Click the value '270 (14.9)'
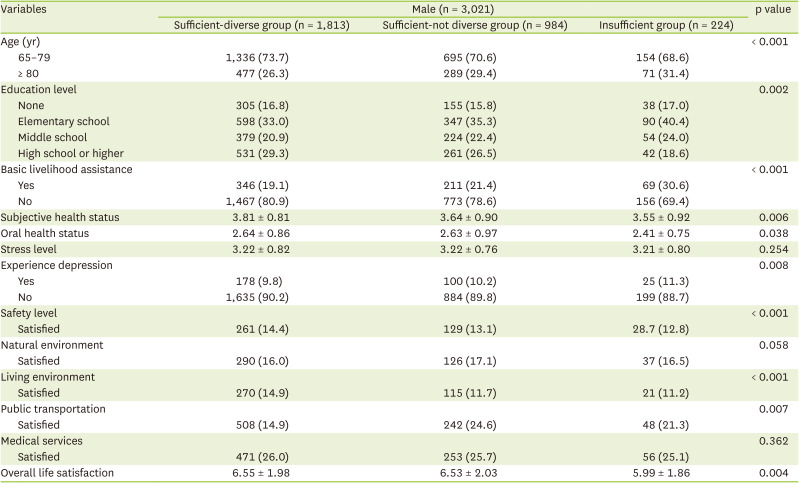The width and height of the screenshot is (799, 483). tap(262, 393)
